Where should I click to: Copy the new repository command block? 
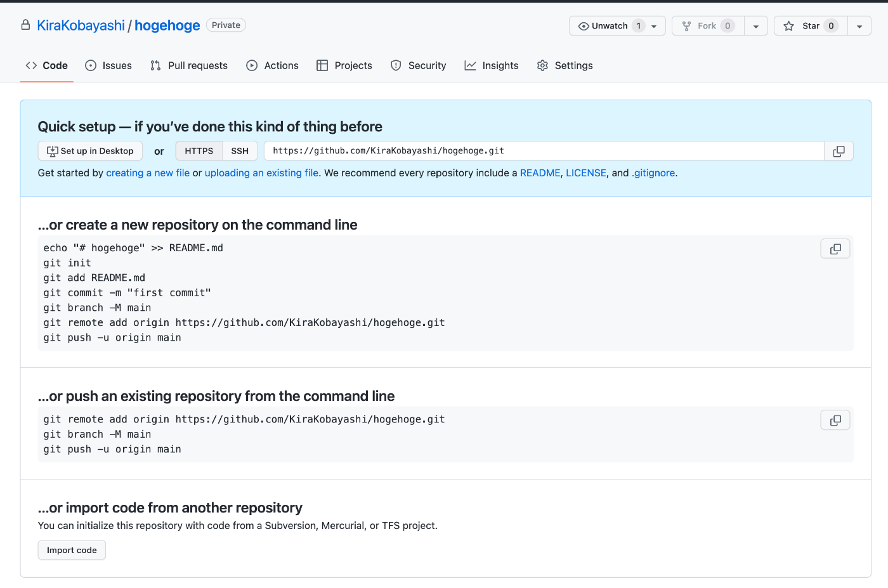835,249
